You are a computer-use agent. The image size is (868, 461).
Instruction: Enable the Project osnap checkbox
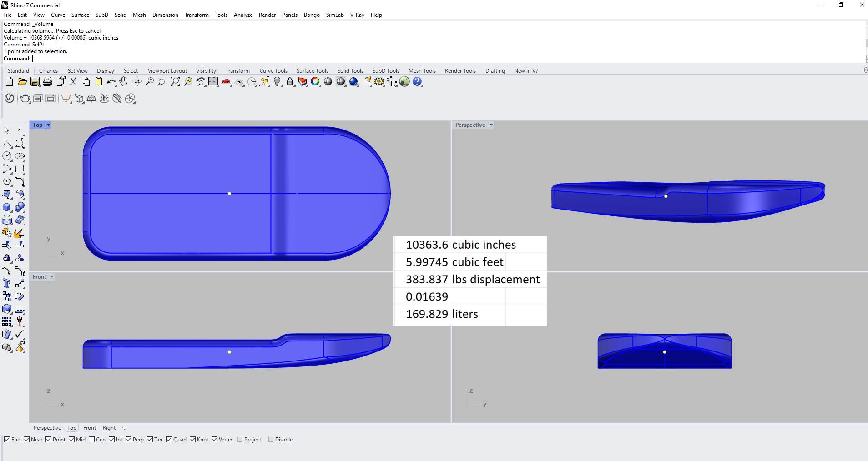[x=240, y=440]
